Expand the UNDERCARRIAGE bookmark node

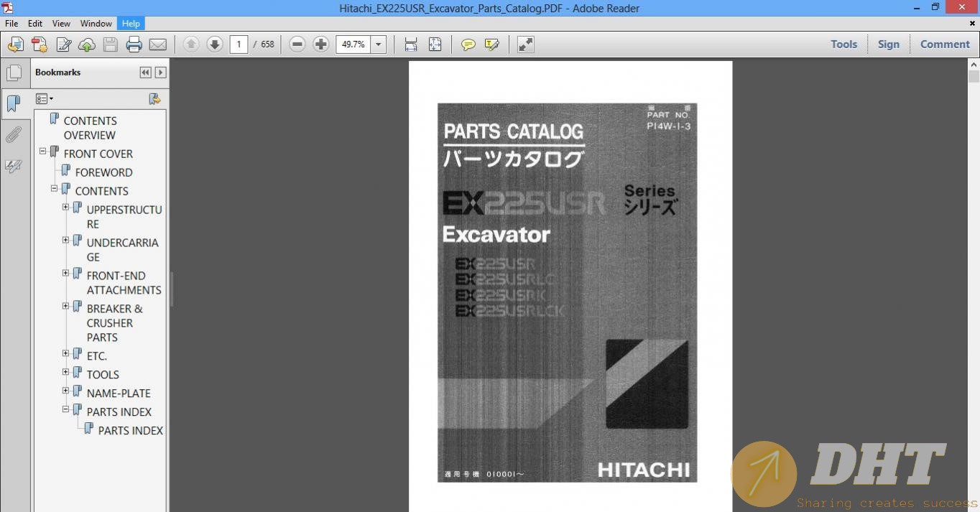click(x=66, y=241)
